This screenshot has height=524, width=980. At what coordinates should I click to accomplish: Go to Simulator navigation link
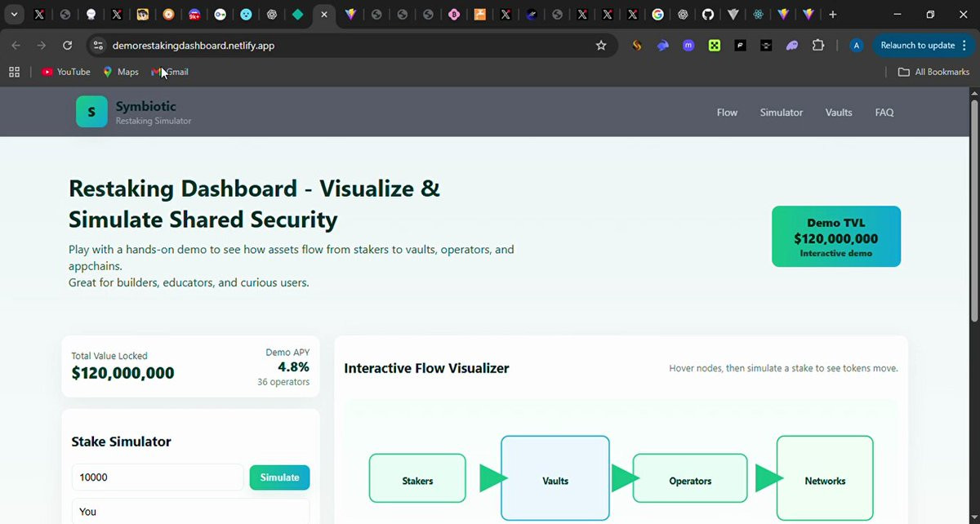(x=782, y=113)
